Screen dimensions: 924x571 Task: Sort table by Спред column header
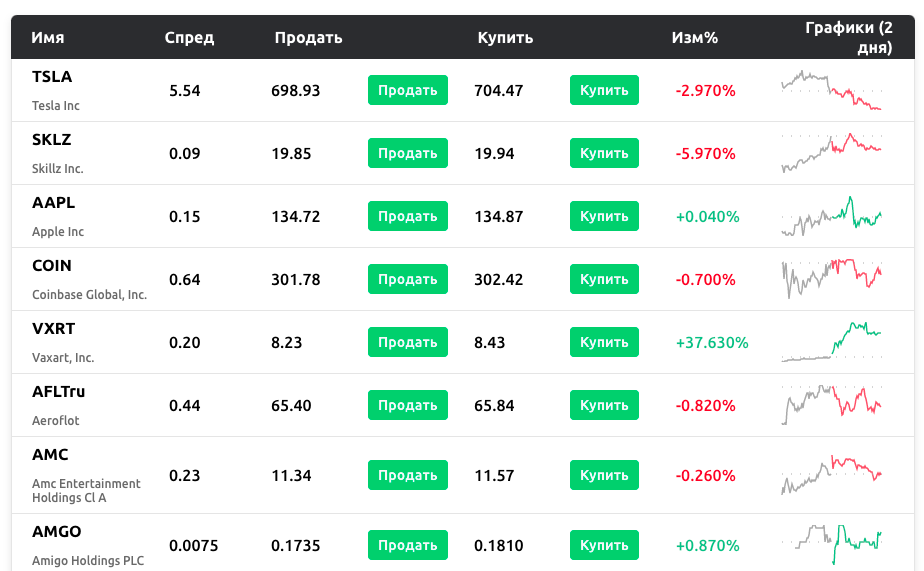(x=189, y=38)
